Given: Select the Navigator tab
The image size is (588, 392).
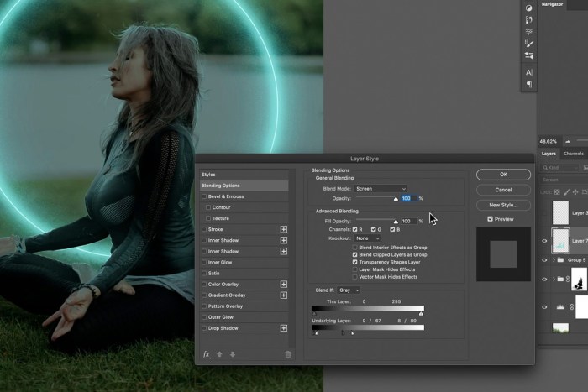Looking at the screenshot, I should click(552, 4).
